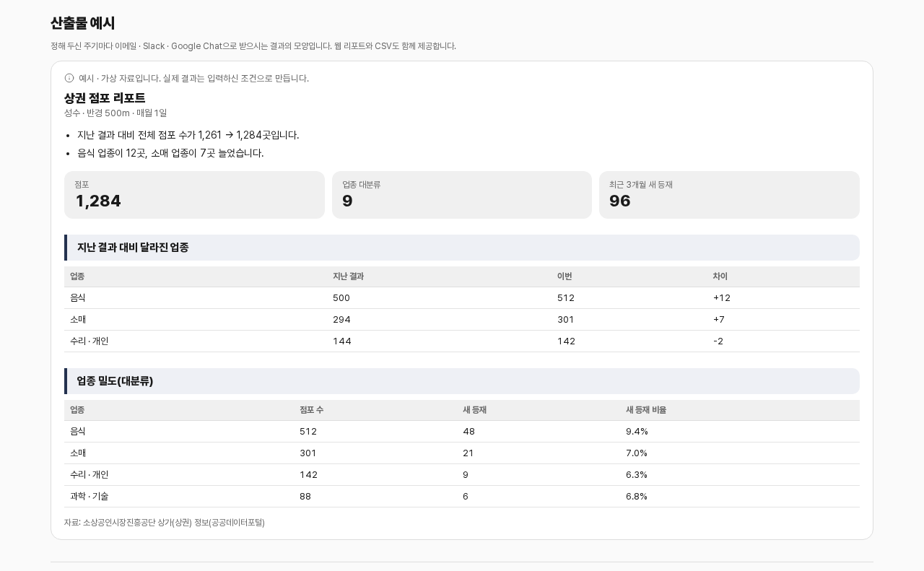Click the 500 cell in the 음식 row
Viewport: 924px width, 571px height.
(x=341, y=297)
